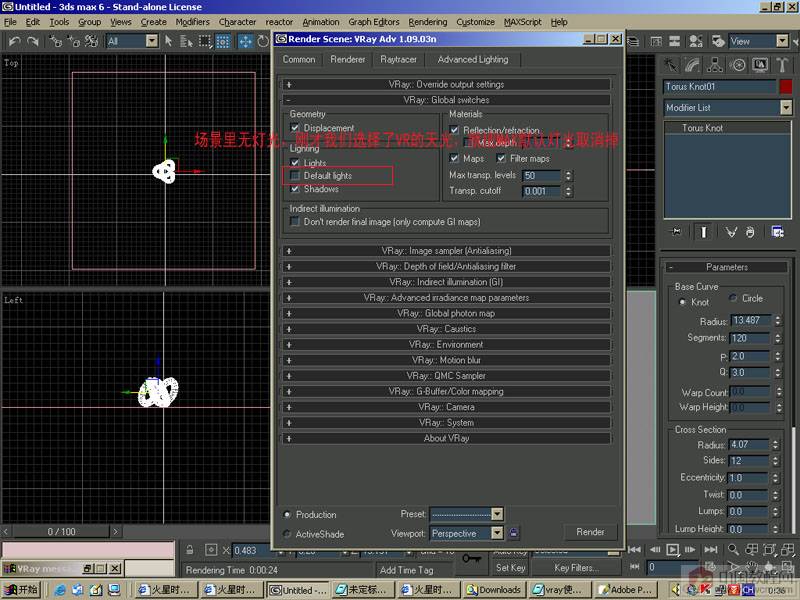Click Remove Modifier from the Stack
Image resolution: width=800 pixels, height=600 pixels.
pyautogui.click(x=749, y=232)
